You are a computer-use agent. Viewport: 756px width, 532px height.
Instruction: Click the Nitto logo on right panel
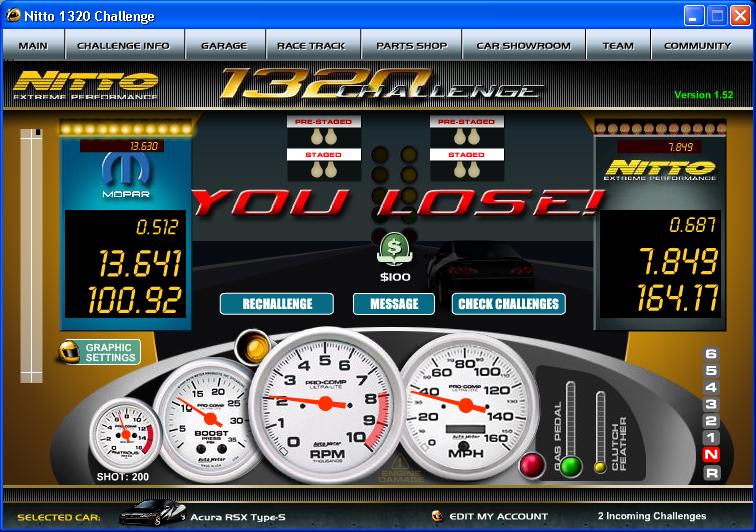click(660, 171)
